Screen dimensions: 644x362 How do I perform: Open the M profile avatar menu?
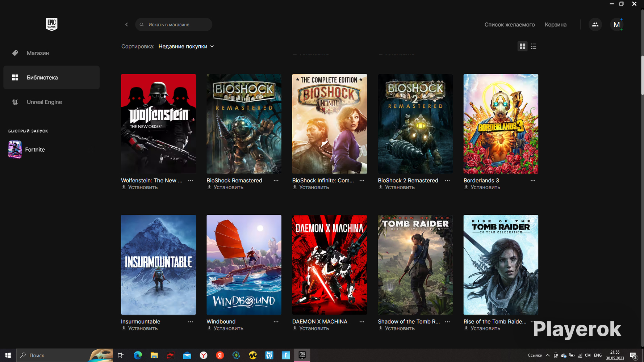coord(616,25)
